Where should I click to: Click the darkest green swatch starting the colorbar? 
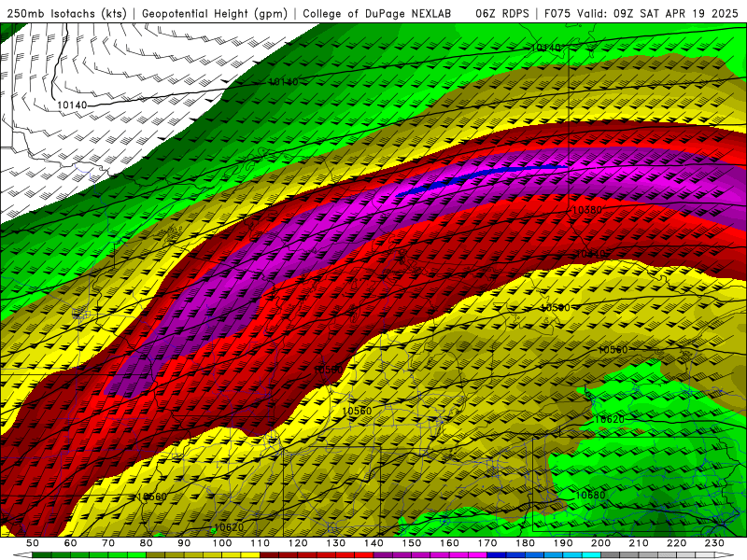click(x=42, y=555)
